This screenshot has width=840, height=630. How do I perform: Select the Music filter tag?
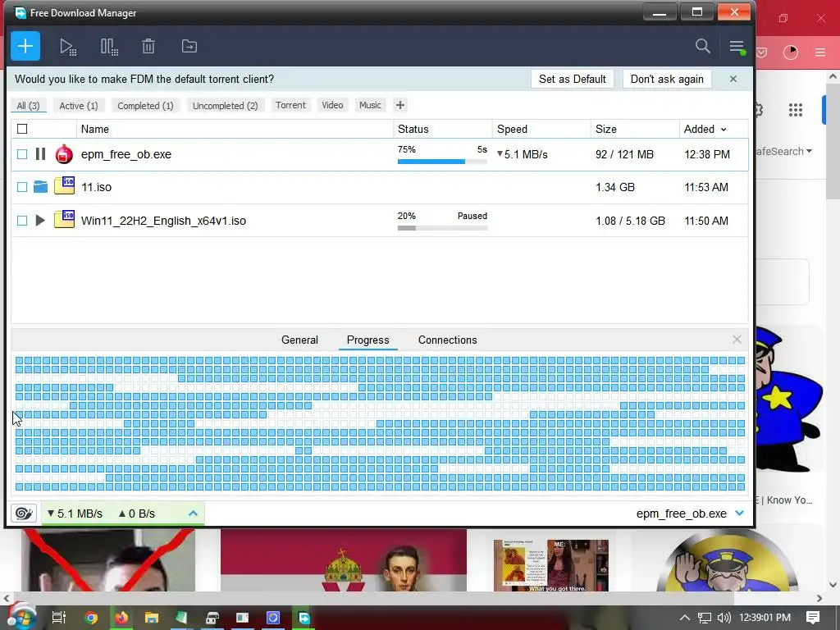tap(370, 105)
